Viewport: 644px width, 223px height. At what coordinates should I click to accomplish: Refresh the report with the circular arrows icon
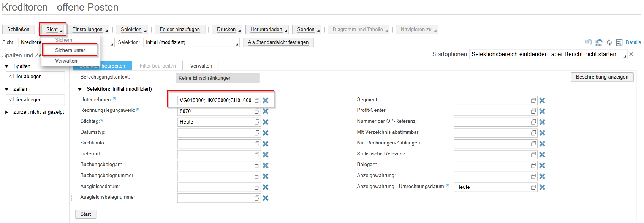tap(609, 42)
